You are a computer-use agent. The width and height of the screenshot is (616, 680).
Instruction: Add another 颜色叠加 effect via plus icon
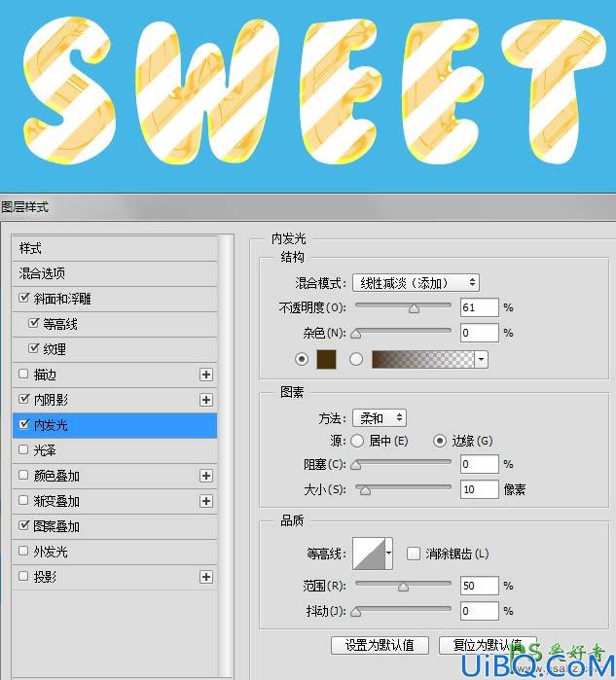[x=206, y=476]
